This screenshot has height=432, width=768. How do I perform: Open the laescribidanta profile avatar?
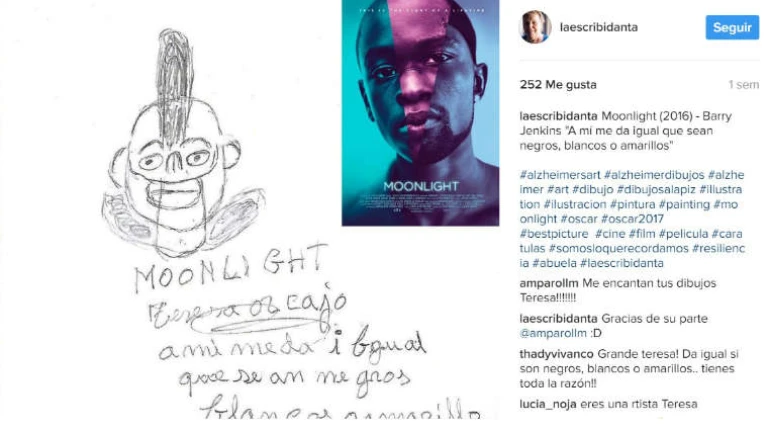click(x=535, y=27)
